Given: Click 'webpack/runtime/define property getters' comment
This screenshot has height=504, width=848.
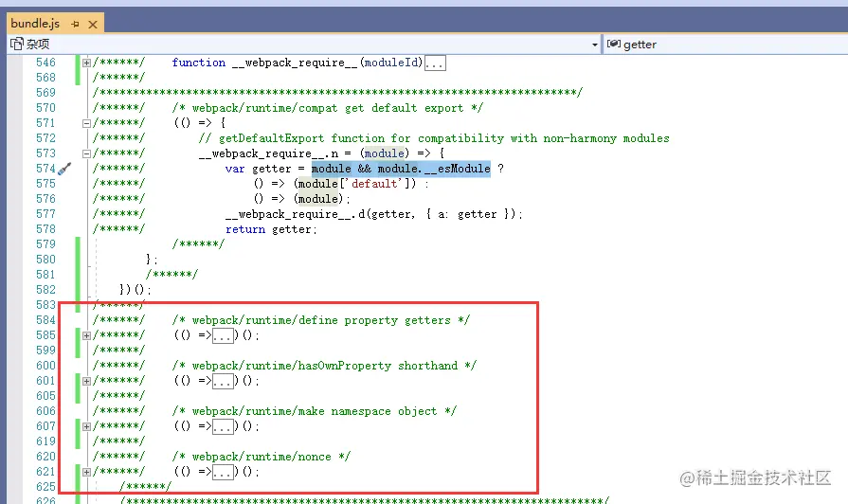Looking at the screenshot, I should click(320, 320).
